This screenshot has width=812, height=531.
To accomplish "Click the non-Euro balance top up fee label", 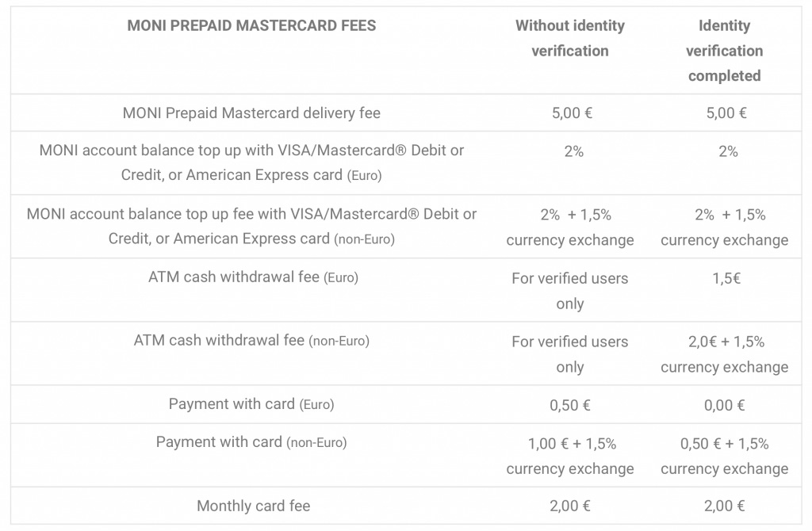I will [x=251, y=226].
